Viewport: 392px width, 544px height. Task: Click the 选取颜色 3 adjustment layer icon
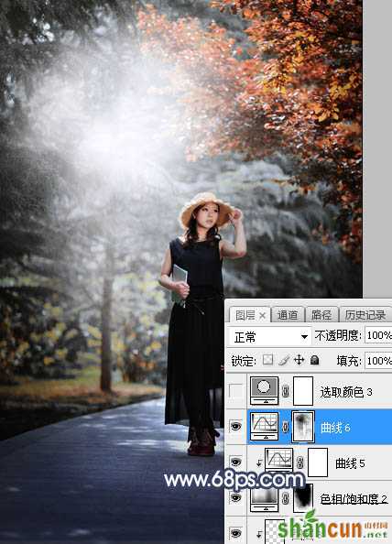[264, 391]
